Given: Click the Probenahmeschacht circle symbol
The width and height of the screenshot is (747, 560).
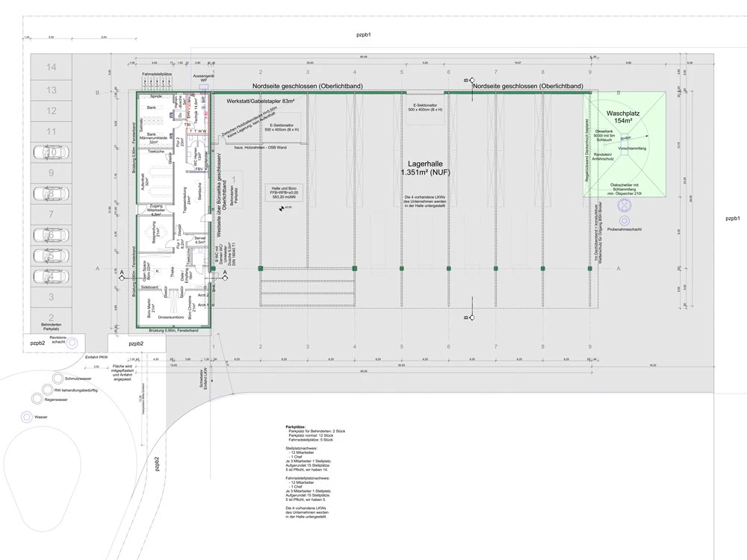Looking at the screenshot, I should pos(624,221).
